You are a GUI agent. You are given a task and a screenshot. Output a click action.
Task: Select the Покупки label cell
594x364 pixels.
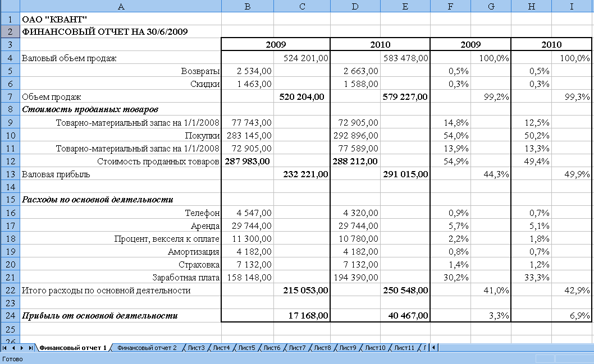pyautogui.click(x=121, y=136)
